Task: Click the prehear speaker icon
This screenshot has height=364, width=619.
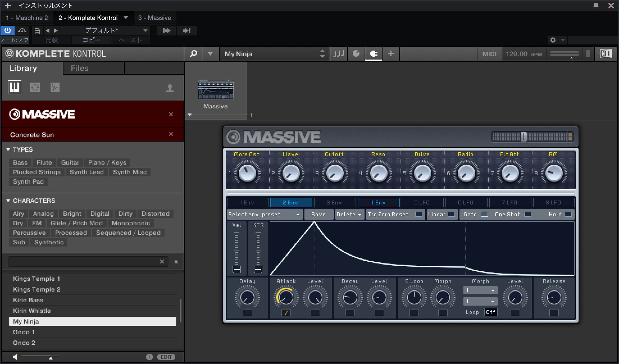Action: 15,357
